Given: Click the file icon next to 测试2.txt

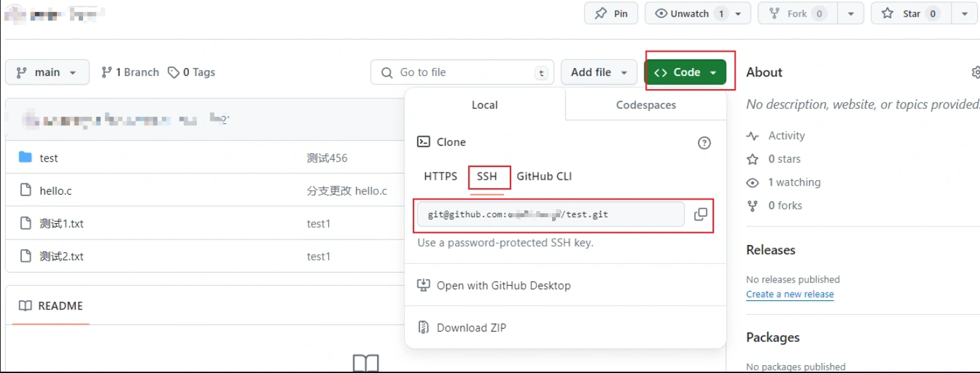Looking at the screenshot, I should (26, 255).
